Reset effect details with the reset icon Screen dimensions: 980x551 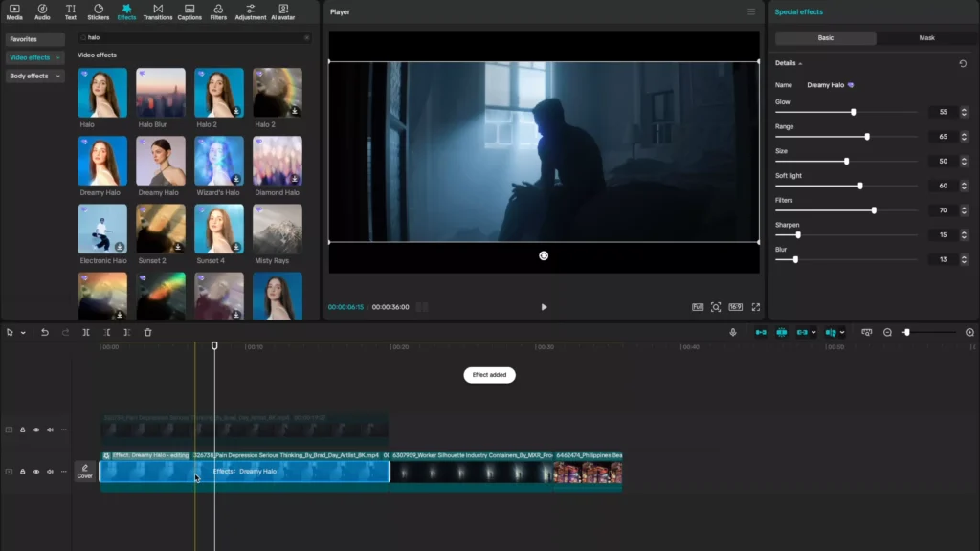pos(963,63)
